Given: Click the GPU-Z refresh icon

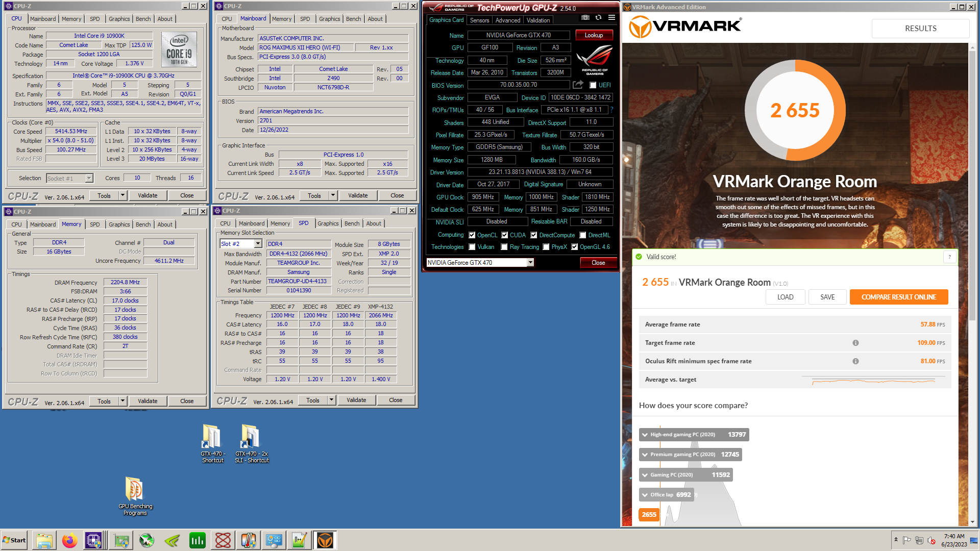Looking at the screenshot, I should pyautogui.click(x=598, y=17).
